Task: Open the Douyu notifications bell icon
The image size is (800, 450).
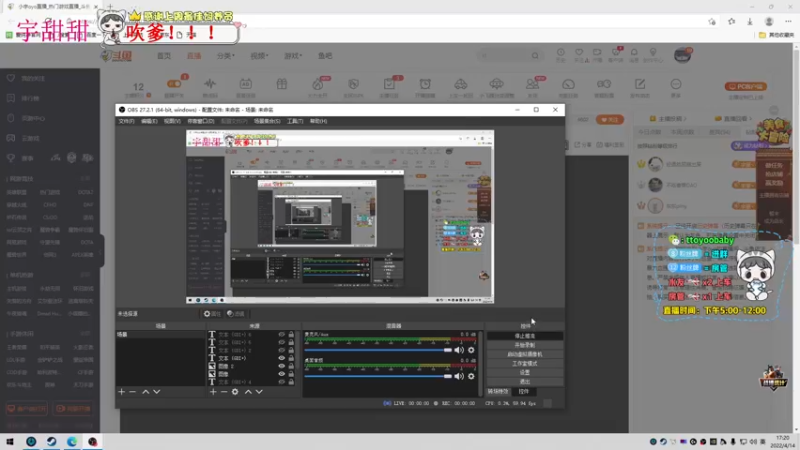Action: (634, 53)
